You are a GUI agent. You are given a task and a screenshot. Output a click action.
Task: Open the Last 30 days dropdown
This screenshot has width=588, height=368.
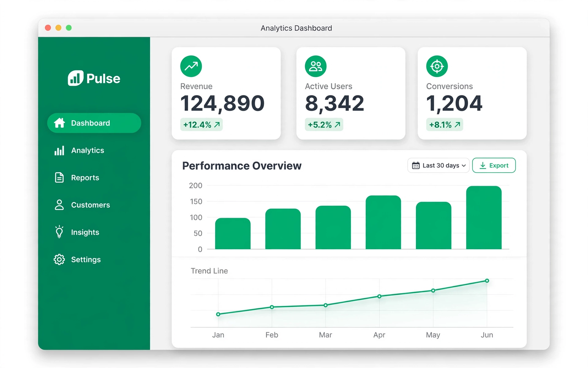coord(438,166)
